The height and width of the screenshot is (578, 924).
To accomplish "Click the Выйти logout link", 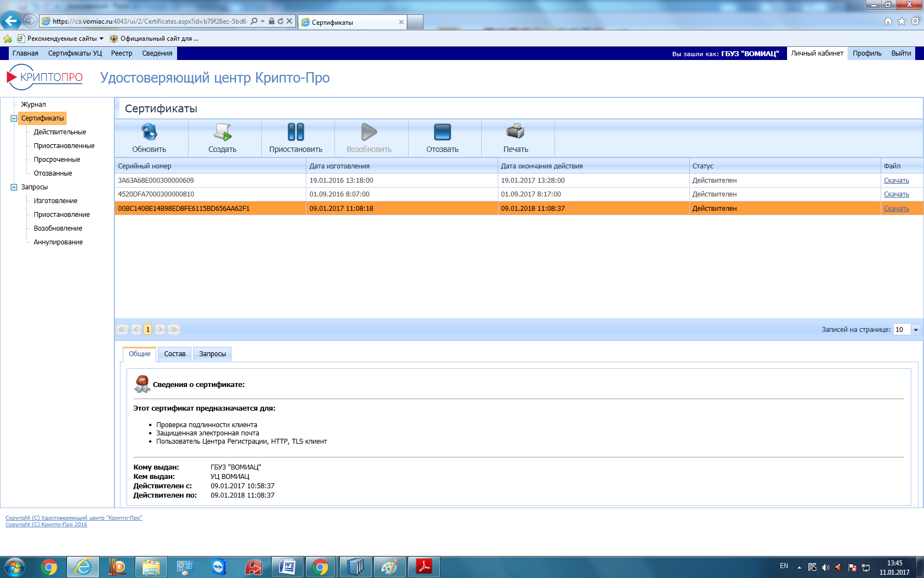I will [x=901, y=53].
